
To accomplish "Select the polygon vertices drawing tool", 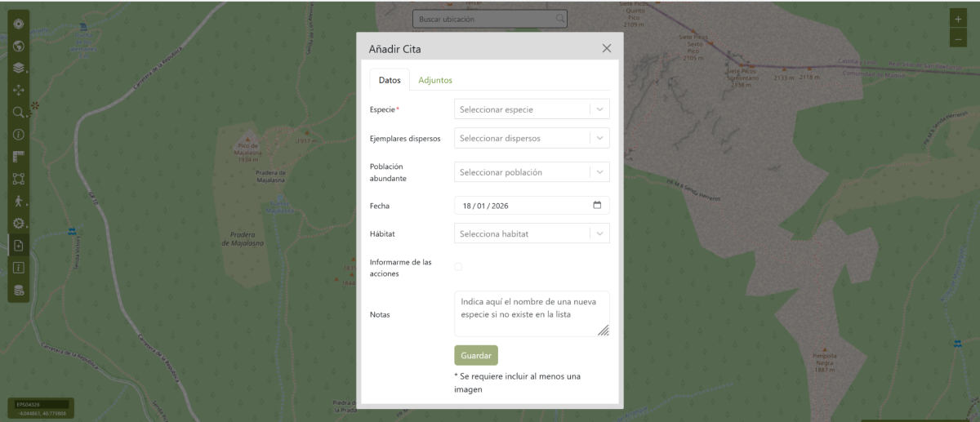I will click(19, 178).
